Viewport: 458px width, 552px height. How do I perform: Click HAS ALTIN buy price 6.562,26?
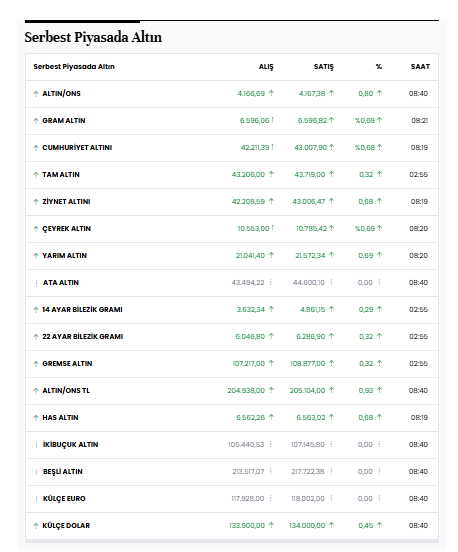(251, 418)
